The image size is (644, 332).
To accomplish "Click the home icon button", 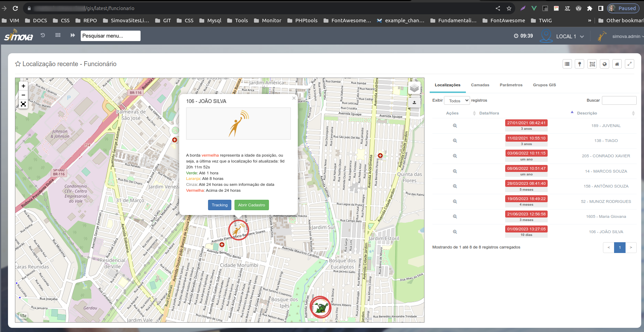I will (617, 64).
